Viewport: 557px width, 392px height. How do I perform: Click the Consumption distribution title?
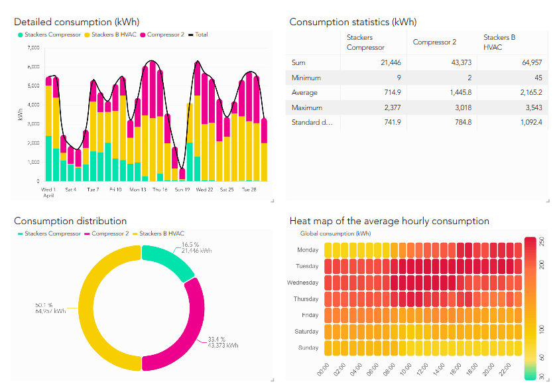tap(70, 221)
